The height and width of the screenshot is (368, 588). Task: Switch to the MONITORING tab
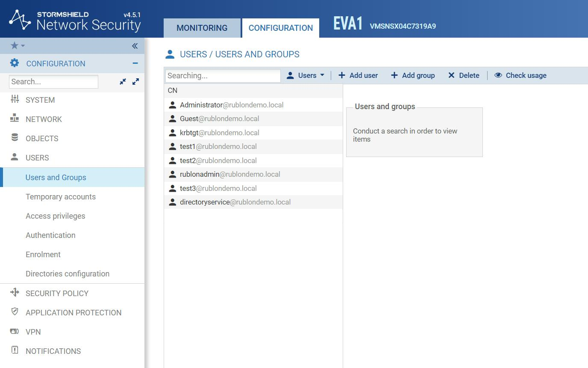tap(202, 28)
